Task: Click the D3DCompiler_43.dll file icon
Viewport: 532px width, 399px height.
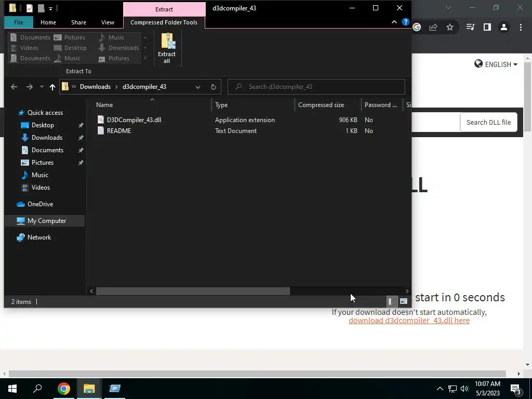Action: point(101,120)
